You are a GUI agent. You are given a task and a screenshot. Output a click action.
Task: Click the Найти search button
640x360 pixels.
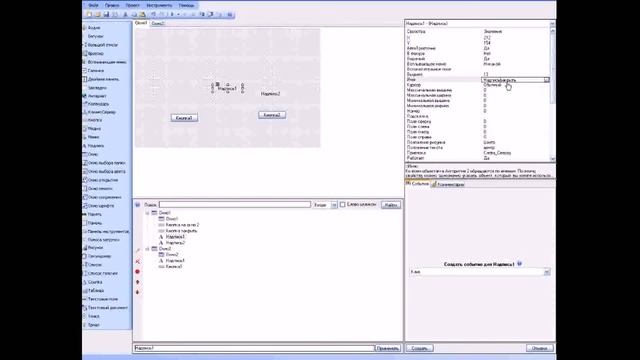coord(391,204)
